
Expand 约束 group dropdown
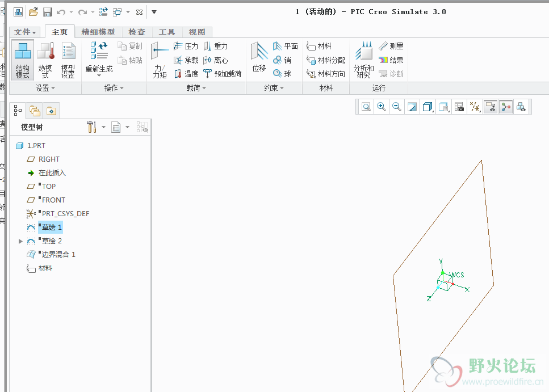[x=274, y=88]
